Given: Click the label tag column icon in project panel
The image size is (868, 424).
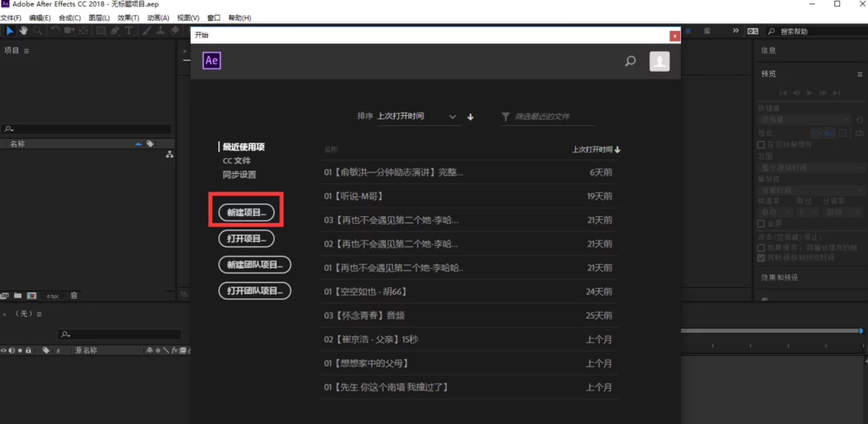Looking at the screenshot, I should pyautogui.click(x=150, y=143).
